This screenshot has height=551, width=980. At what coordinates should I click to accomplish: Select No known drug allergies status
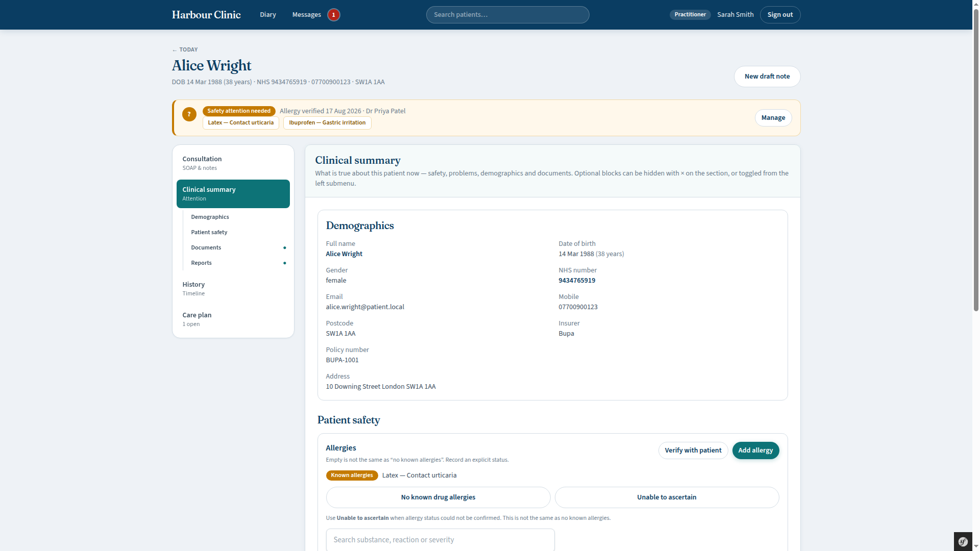click(x=438, y=497)
